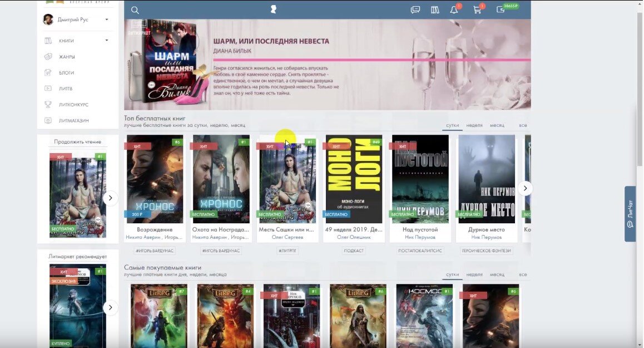This screenshot has width=644, height=348.
Task: Expand the Дмитрий Рус profile dropdown arrow
Action: click(x=107, y=19)
